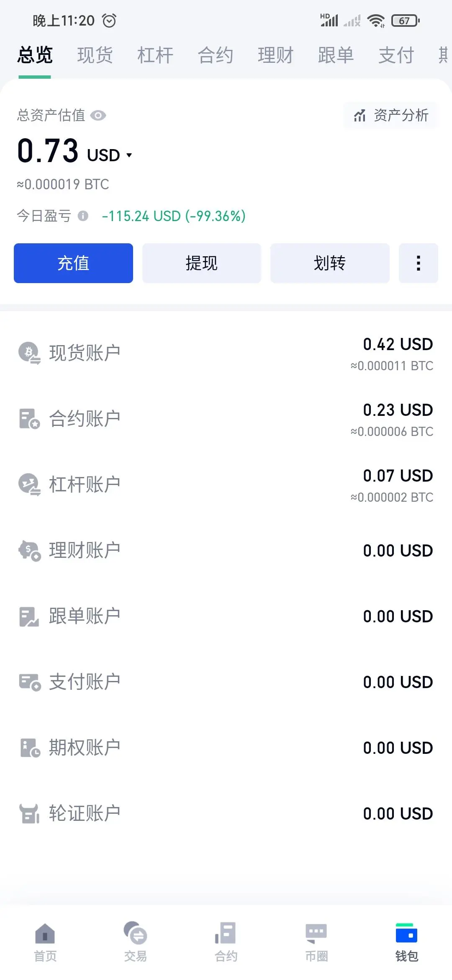Open 合约账户 via its icon
This screenshot has height=980, width=452.
29,419
